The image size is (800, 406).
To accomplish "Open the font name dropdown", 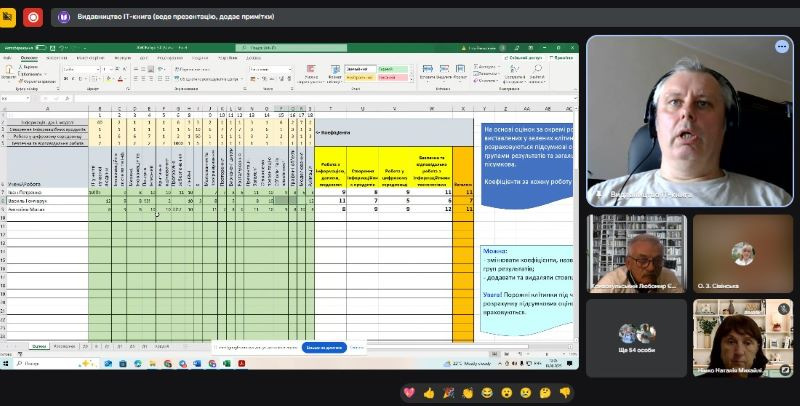I will click(97, 69).
